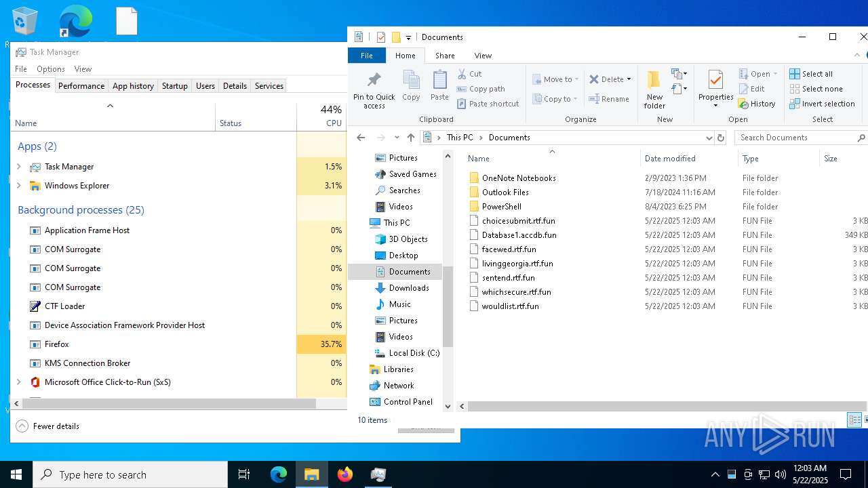Select the Database1.accdb.fun file
The width and height of the screenshot is (868, 488).
pyautogui.click(x=513, y=235)
